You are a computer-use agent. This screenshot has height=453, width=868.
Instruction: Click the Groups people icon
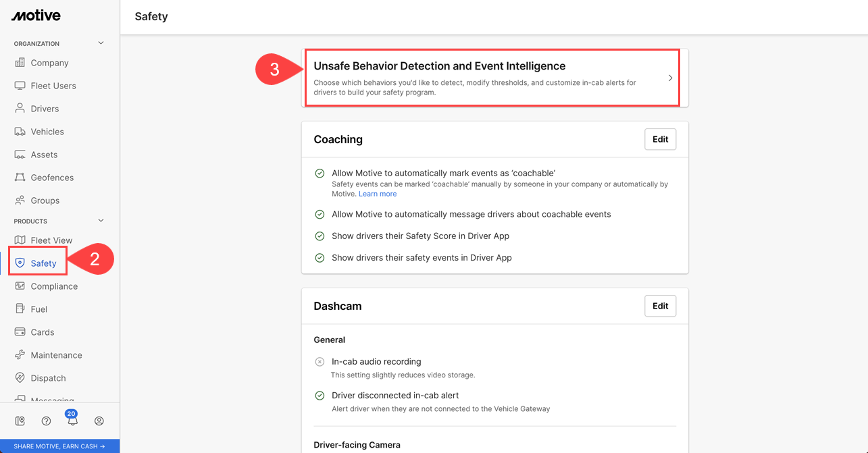pos(20,201)
